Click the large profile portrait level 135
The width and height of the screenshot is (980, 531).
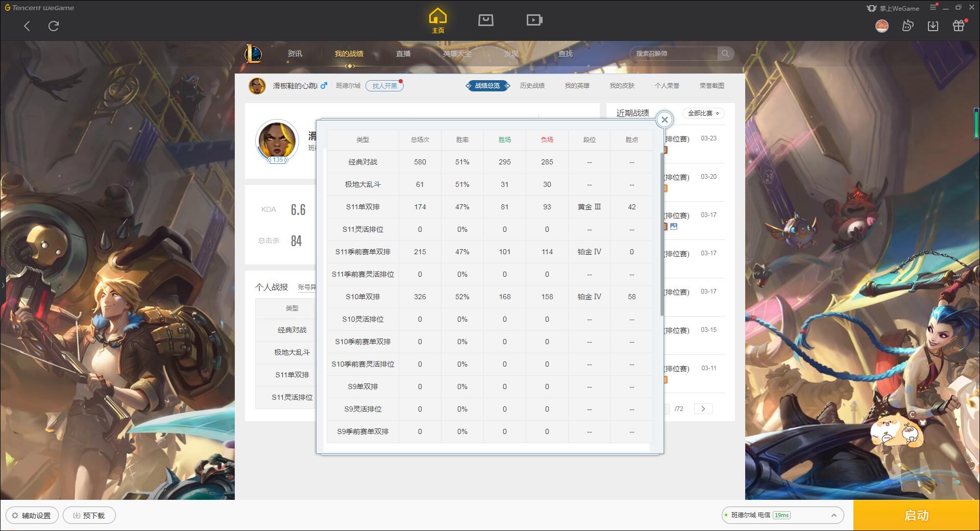point(277,141)
